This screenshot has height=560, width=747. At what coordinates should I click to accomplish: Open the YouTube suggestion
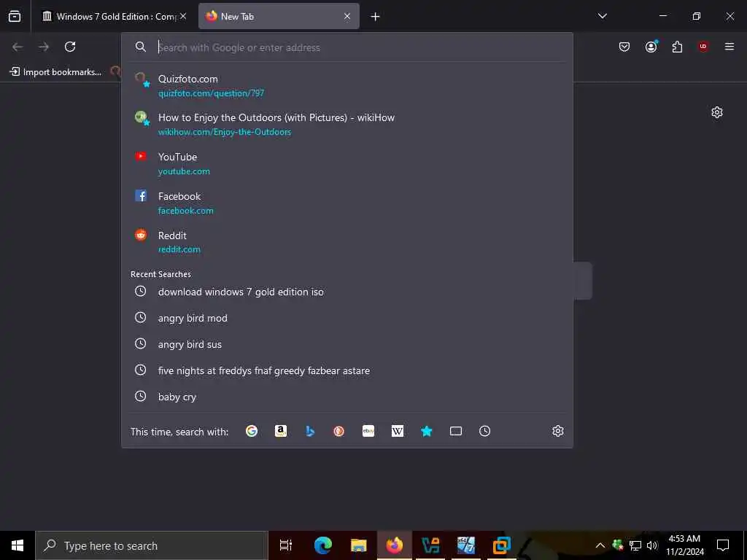click(x=347, y=163)
